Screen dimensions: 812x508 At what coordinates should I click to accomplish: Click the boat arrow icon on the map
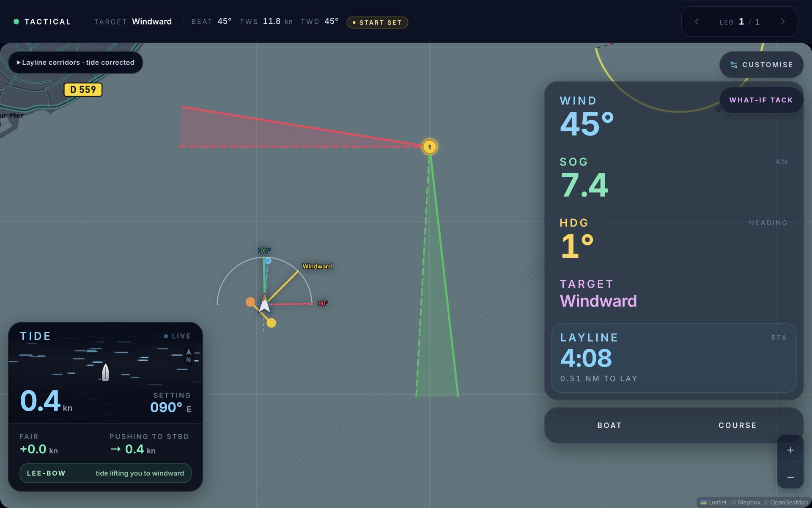pyautogui.click(x=264, y=304)
